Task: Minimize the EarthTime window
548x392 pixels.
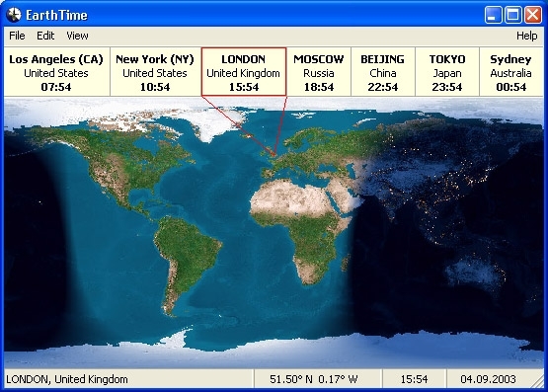Action: (x=493, y=15)
